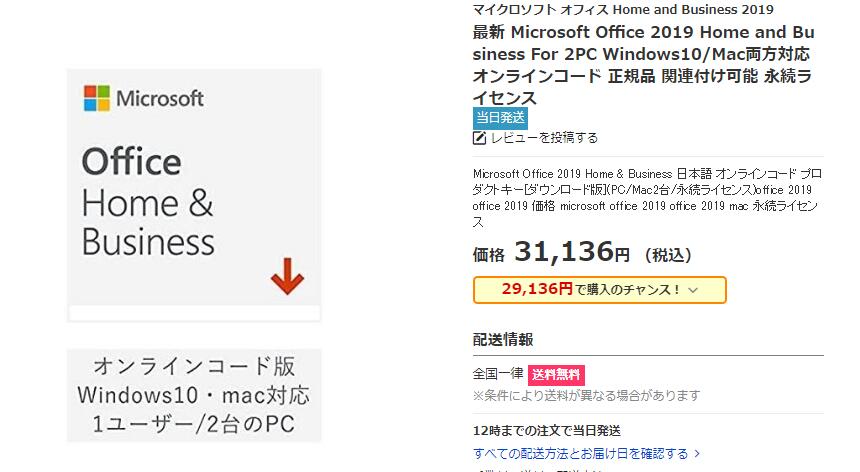860x472 pixels.
Task: Click the 12時までの注文で当日発送 text
Action: [546, 431]
